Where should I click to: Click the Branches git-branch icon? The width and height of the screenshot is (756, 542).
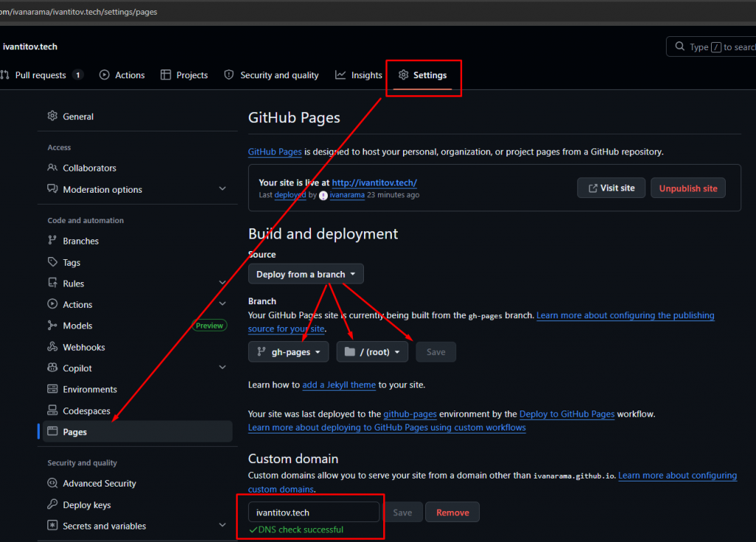(x=52, y=240)
